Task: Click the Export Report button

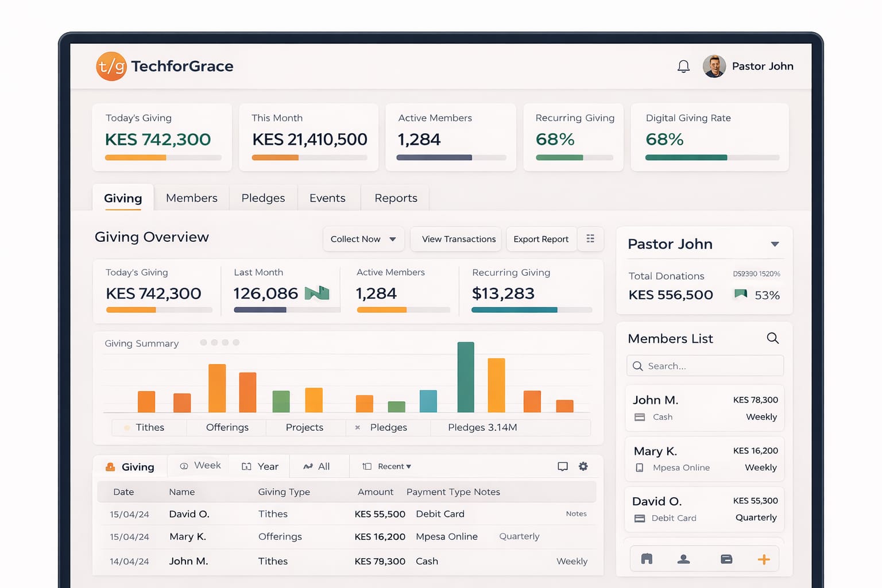Action: [540, 239]
